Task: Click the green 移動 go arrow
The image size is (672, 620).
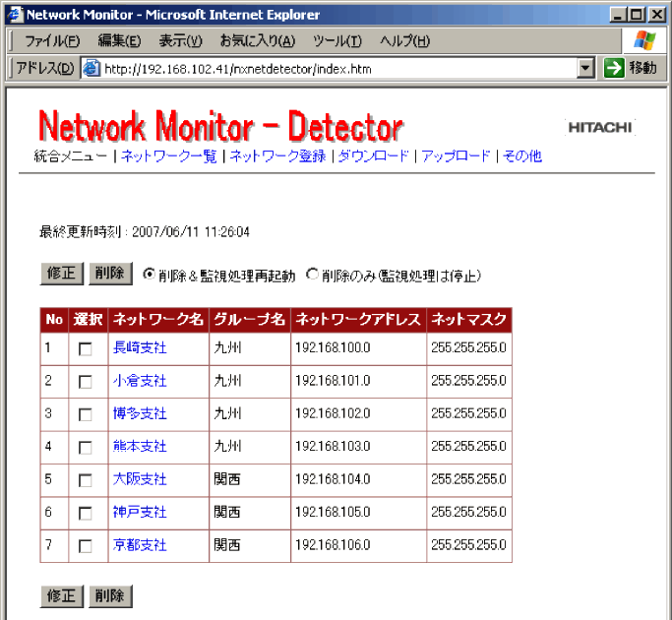Action: pos(613,68)
